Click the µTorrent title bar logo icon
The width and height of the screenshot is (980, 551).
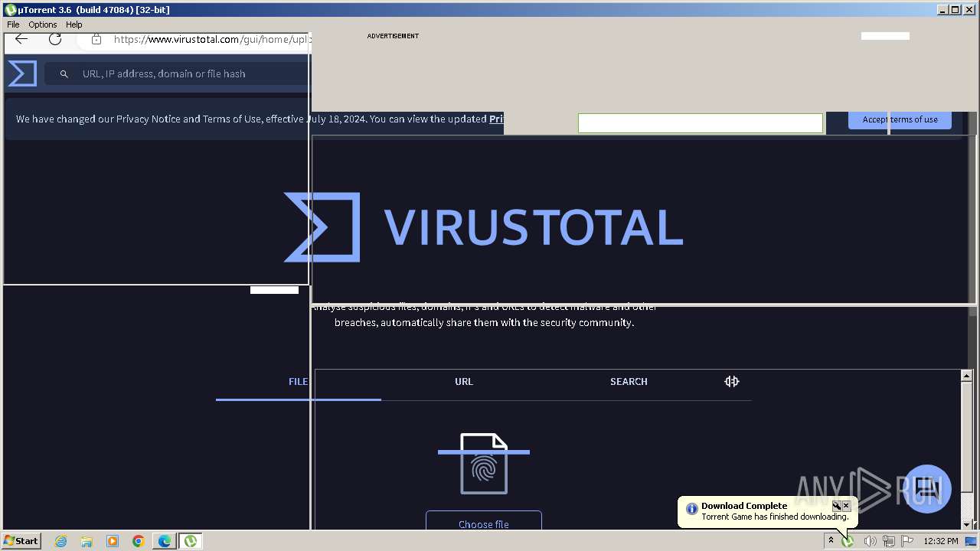click(11, 9)
